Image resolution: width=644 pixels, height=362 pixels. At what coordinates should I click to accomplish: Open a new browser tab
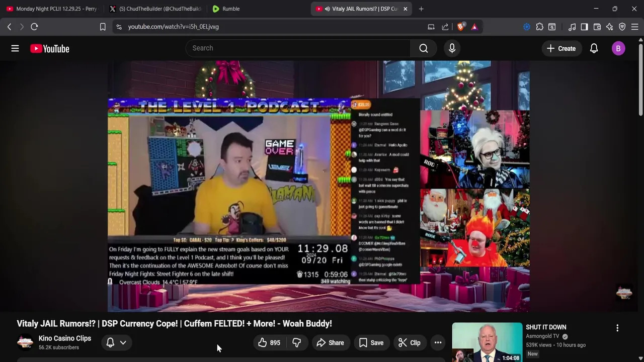421,9
